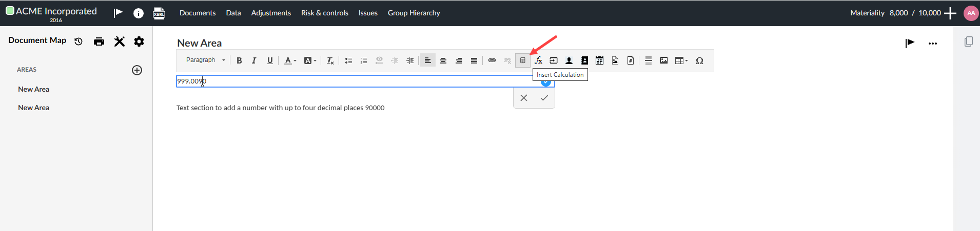Viewport: 980px width, 231px height.
Task: Expand the text color dropdown arrow
Action: 295,60
